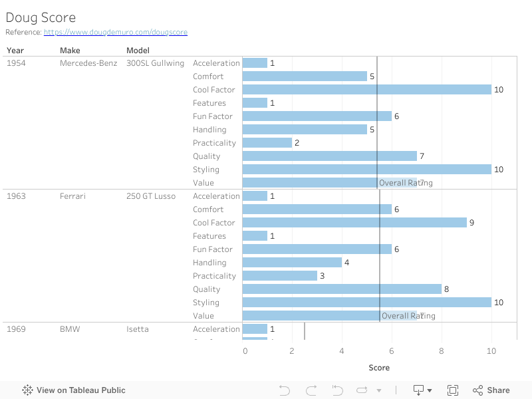Screen dimensions: 532x399
Task: Select the Isetta model cell
Action: [x=138, y=329]
